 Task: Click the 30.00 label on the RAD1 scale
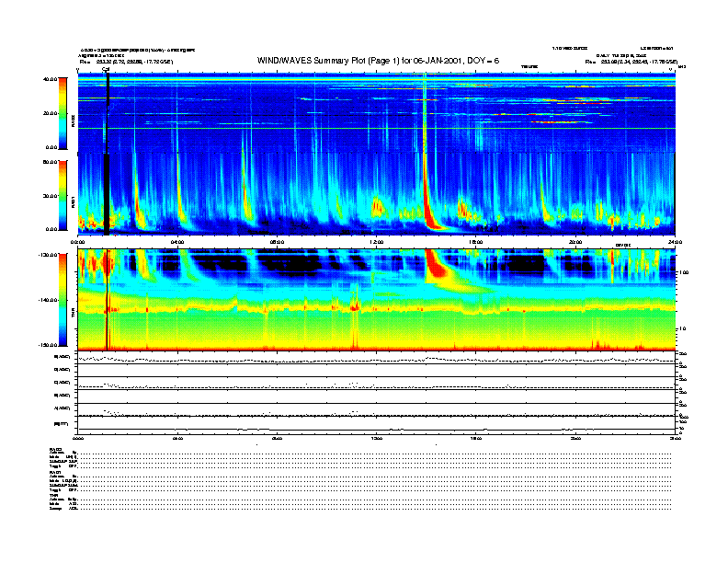[x=50, y=196]
